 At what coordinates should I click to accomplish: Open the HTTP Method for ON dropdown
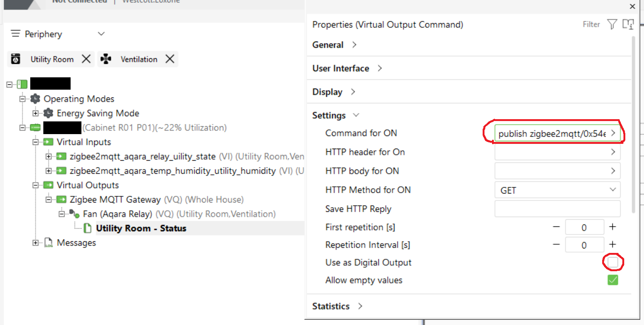click(x=557, y=190)
